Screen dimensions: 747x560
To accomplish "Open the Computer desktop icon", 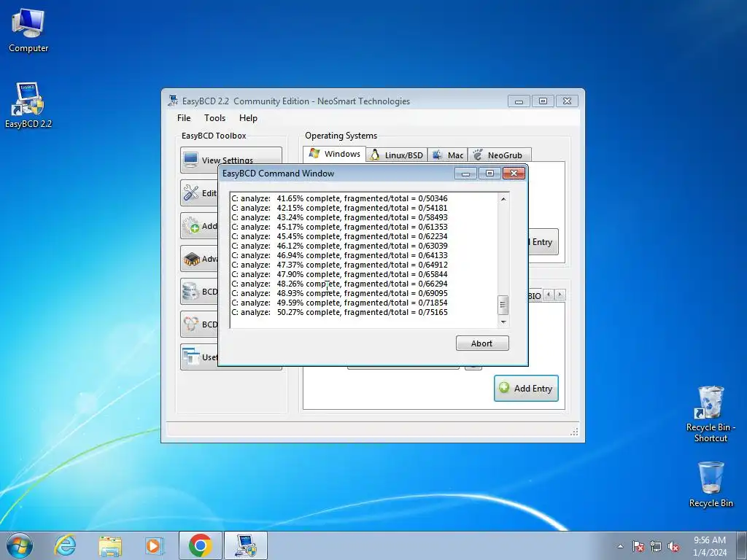I will [x=28, y=31].
